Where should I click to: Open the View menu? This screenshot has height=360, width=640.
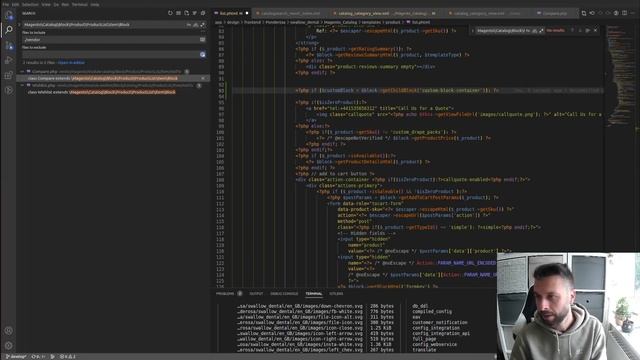46,4
